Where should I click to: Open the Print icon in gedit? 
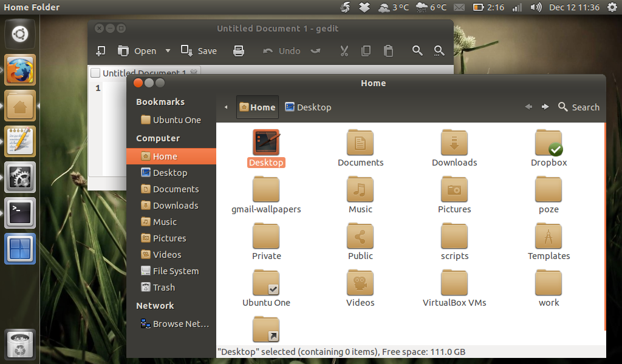click(239, 51)
